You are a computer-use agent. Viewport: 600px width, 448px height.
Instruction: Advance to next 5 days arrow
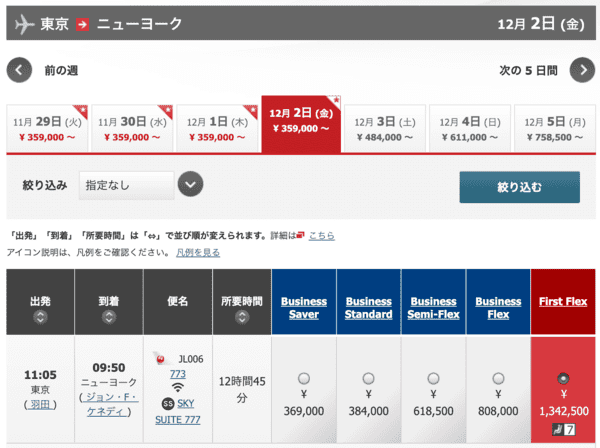(582, 70)
